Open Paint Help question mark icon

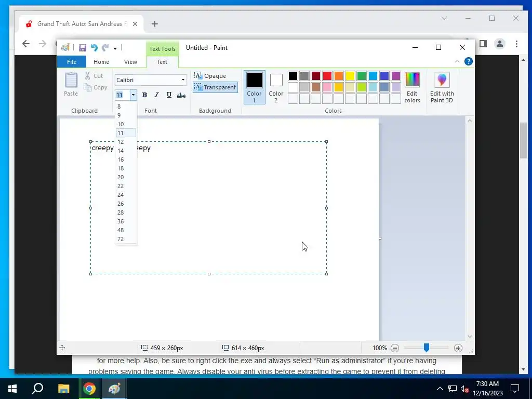point(469,61)
